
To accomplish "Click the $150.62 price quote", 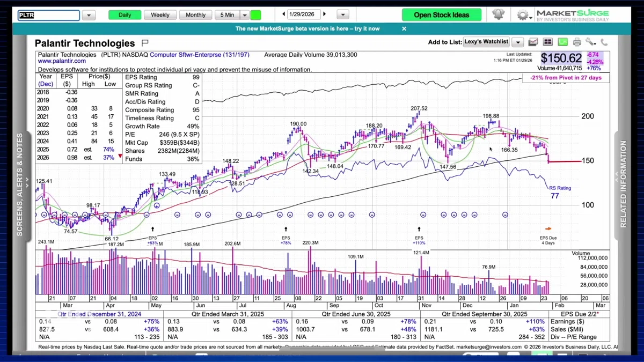I will (x=561, y=58).
